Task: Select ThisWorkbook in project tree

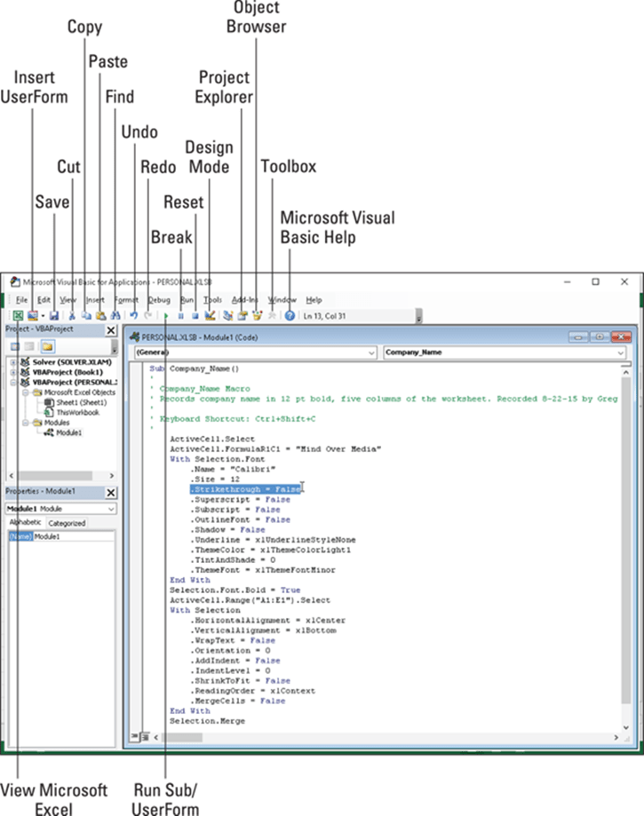Action: pos(77,412)
